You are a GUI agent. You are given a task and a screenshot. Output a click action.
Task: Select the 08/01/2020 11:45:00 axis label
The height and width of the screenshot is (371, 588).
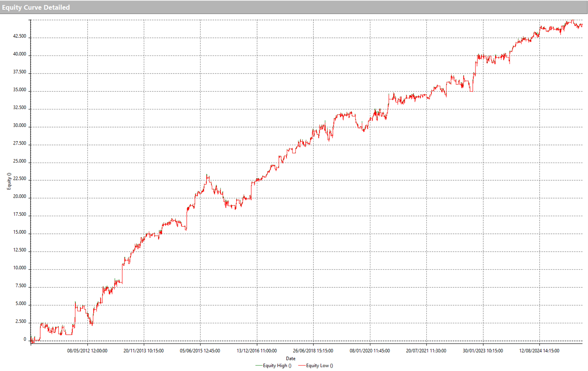click(x=370, y=351)
